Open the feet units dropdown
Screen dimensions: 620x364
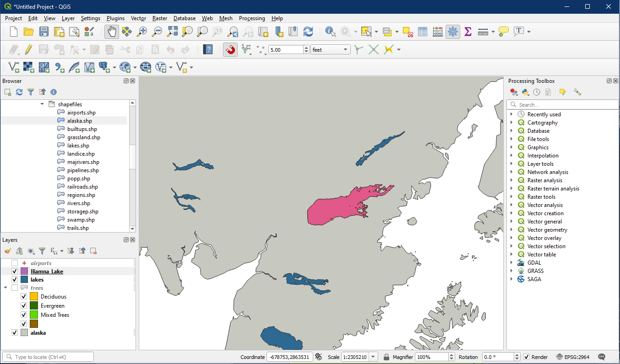(330, 50)
